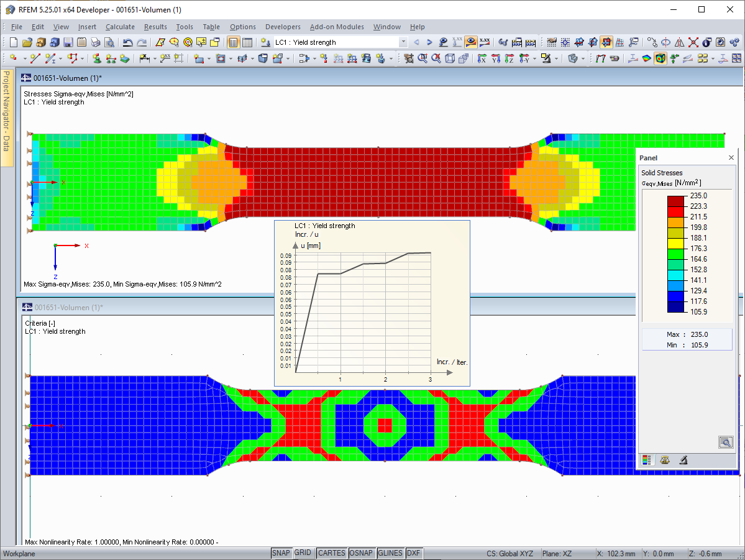Disable OSNAP in the status bar

coord(362,553)
